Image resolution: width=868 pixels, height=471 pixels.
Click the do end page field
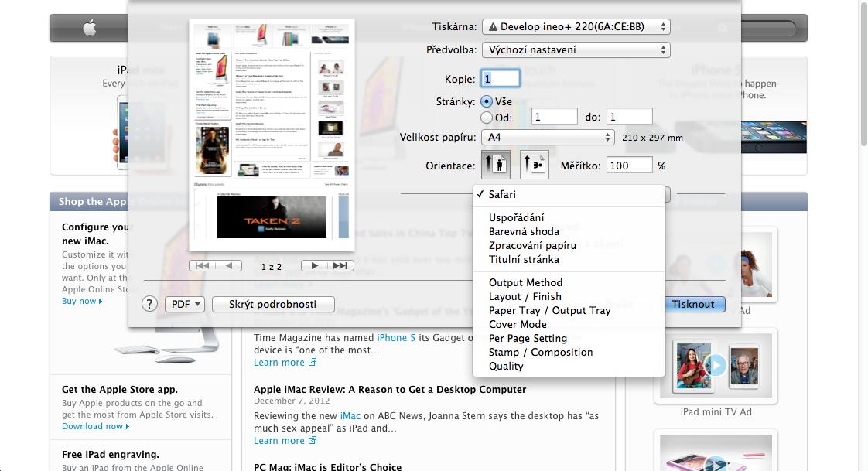coord(630,117)
